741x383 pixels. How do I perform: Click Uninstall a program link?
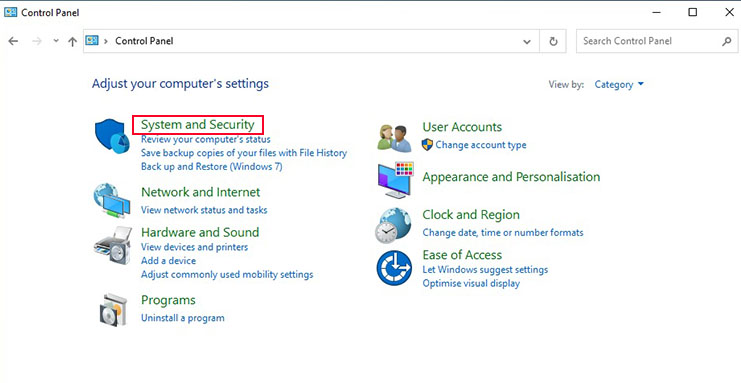click(182, 318)
